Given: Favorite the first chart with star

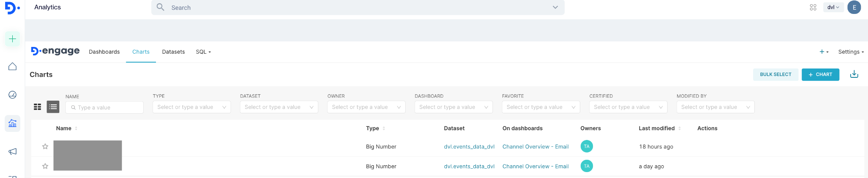Looking at the screenshot, I should (x=45, y=147).
